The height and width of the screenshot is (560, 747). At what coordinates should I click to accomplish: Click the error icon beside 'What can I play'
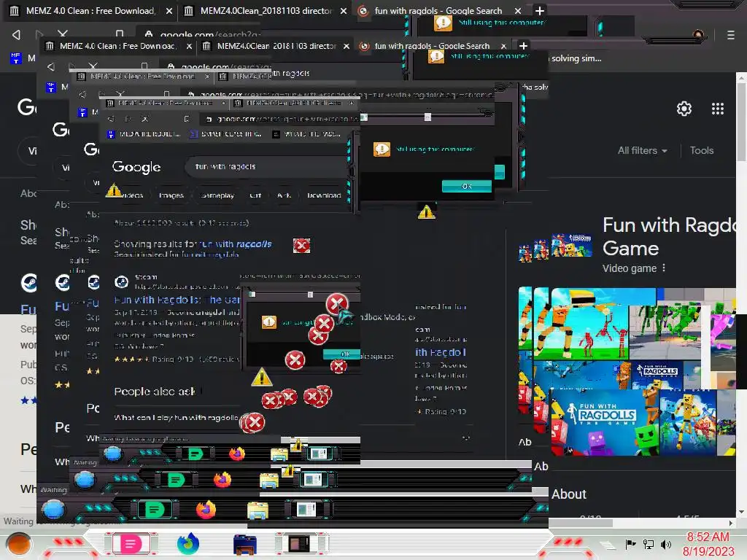(254, 422)
